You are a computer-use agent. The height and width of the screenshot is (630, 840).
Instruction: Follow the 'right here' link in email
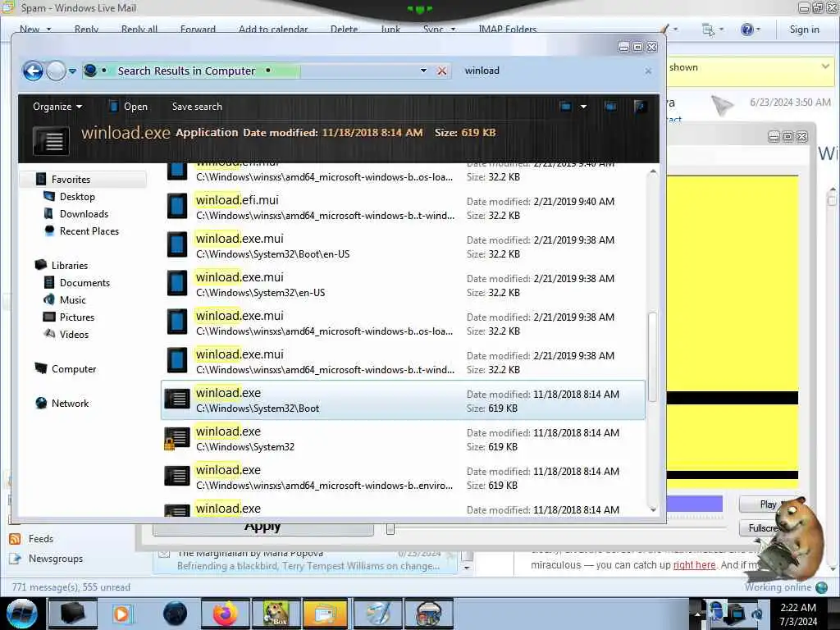694,565
